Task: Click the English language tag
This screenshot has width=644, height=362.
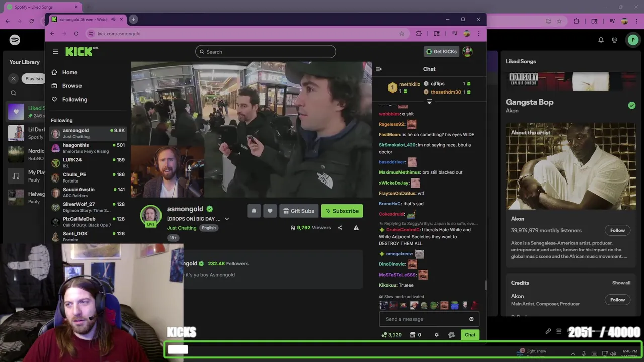Action: (x=209, y=228)
